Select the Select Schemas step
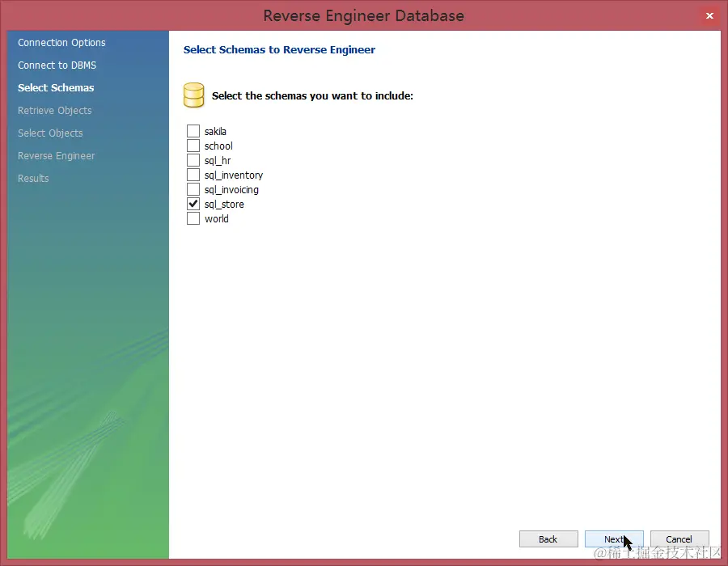 (56, 87)
